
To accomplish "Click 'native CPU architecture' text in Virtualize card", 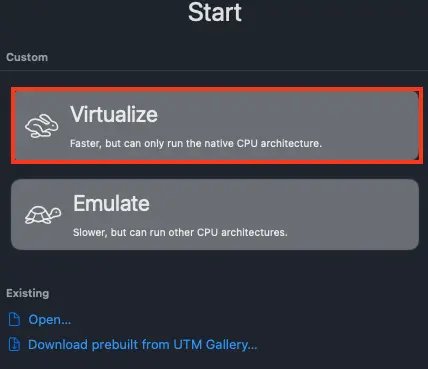I will click(263, 144).
